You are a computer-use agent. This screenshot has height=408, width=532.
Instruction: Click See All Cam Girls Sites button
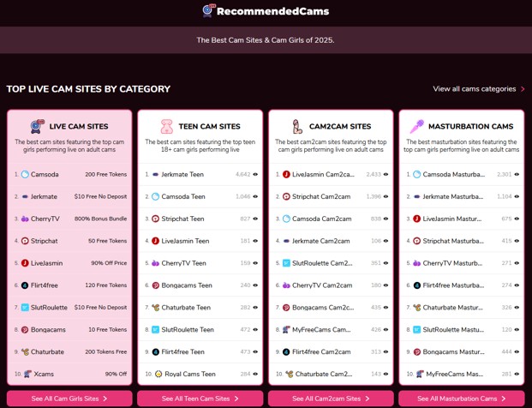69,399
